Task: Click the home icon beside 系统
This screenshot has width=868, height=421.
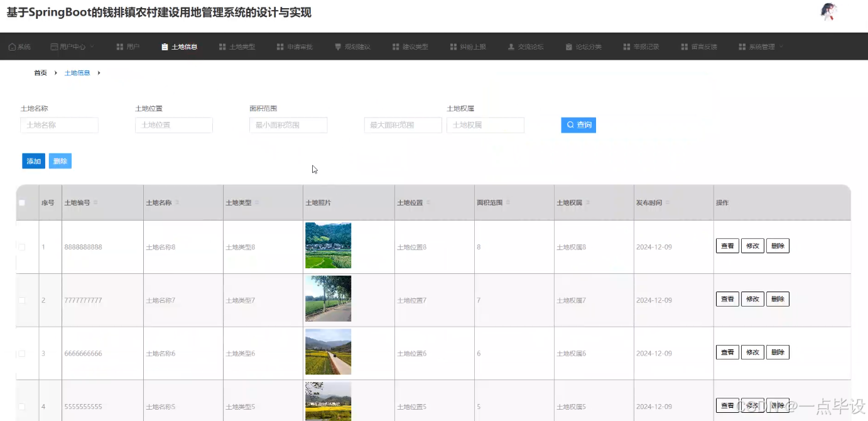Action: [11, 47]
